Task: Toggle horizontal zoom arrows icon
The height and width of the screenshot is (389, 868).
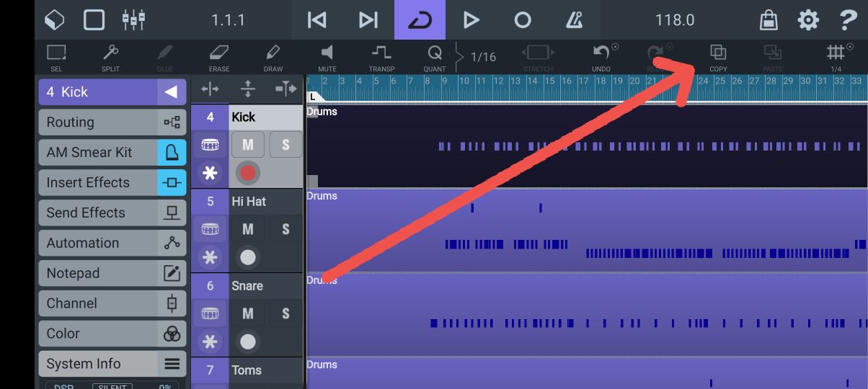Action: [210, 89]
